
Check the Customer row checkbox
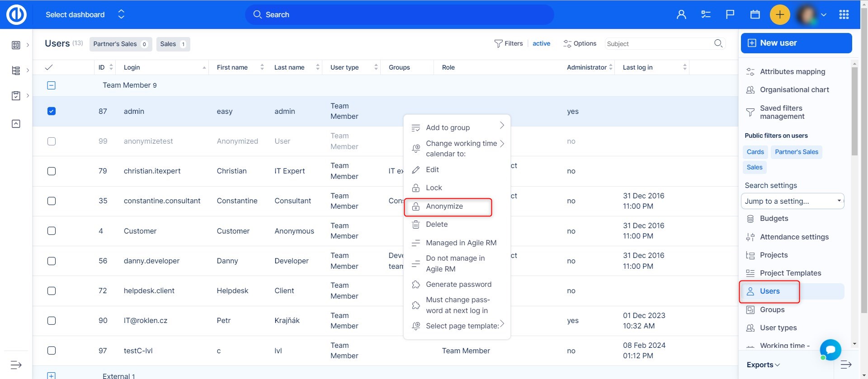point(52,231)
